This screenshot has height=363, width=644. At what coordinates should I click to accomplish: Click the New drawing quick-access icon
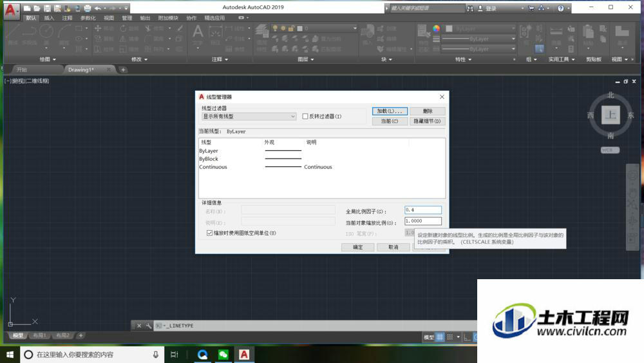click(x=27, y=8)
